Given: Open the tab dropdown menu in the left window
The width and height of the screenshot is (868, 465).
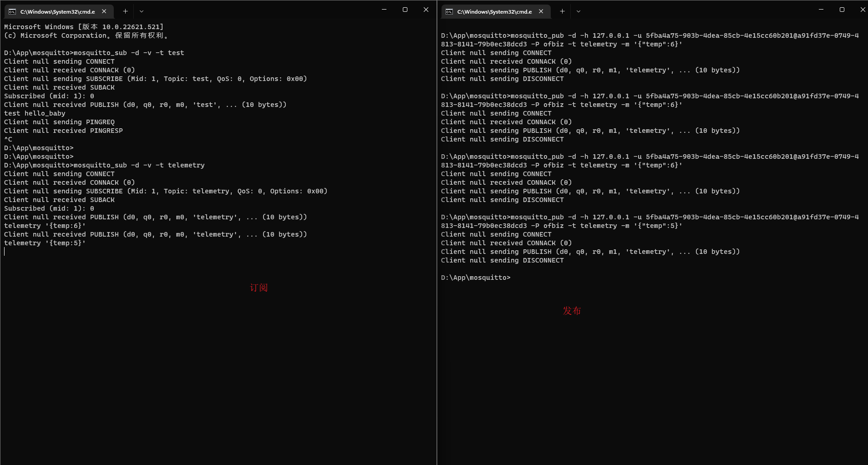Looking at the screenshot, I should [x=142, y=11].
